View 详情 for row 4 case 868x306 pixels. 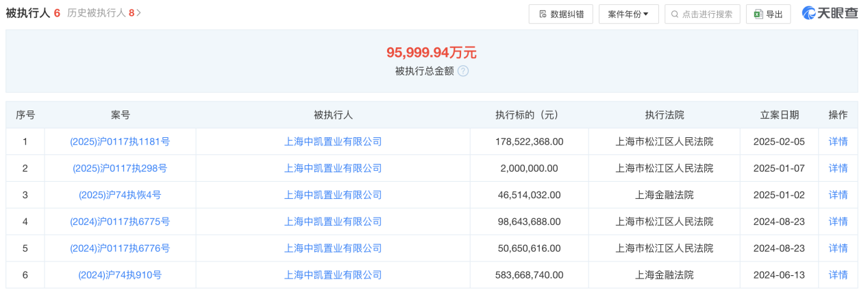(x=838, y=222)
